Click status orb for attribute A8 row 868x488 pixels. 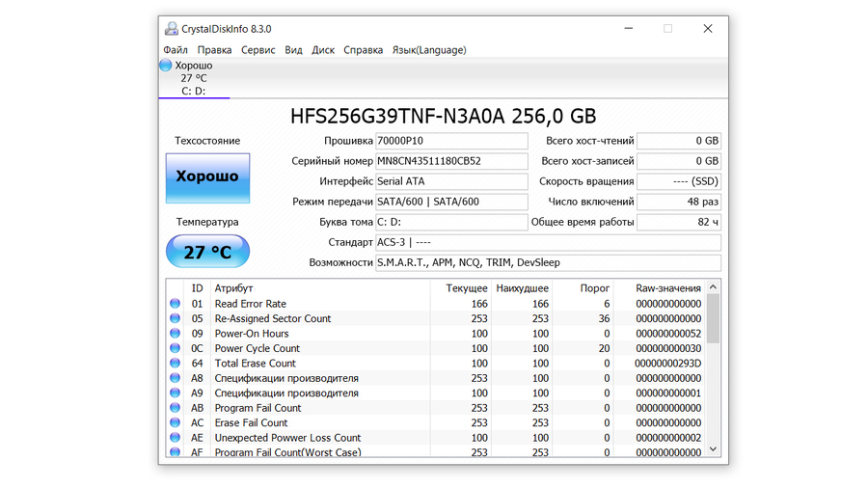coord(175,378)
